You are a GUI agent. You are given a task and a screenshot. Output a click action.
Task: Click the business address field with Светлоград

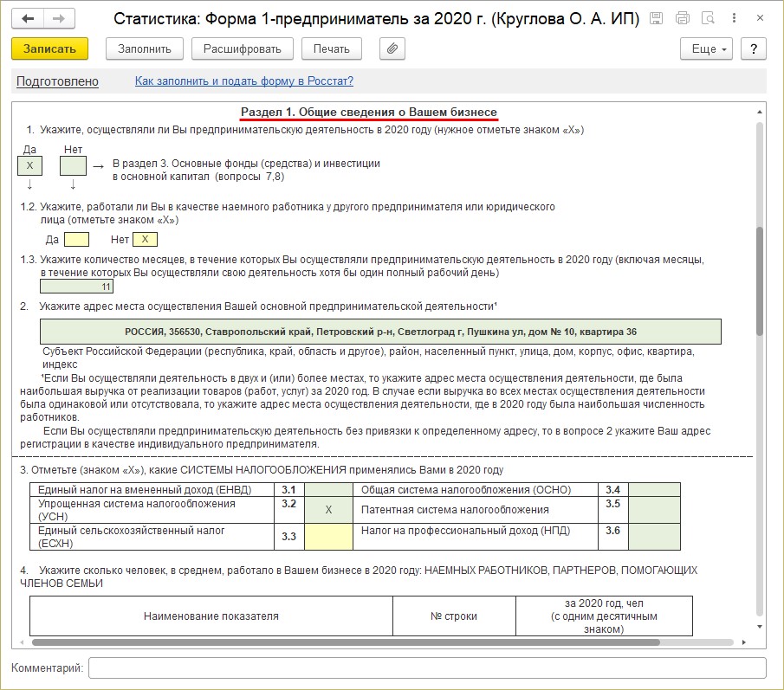380,332
